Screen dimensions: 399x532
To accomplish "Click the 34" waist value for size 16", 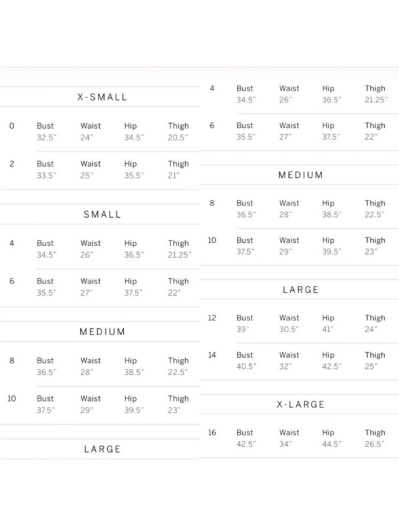I will [x=285, y=444].
